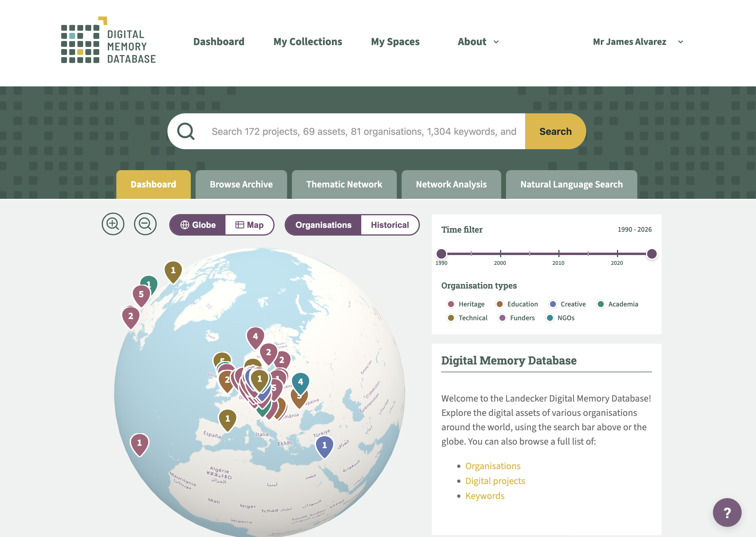This screenshot has height=537, width=756.
Task: Click the zoom out magnifier icon
Action: coord(145,224)
